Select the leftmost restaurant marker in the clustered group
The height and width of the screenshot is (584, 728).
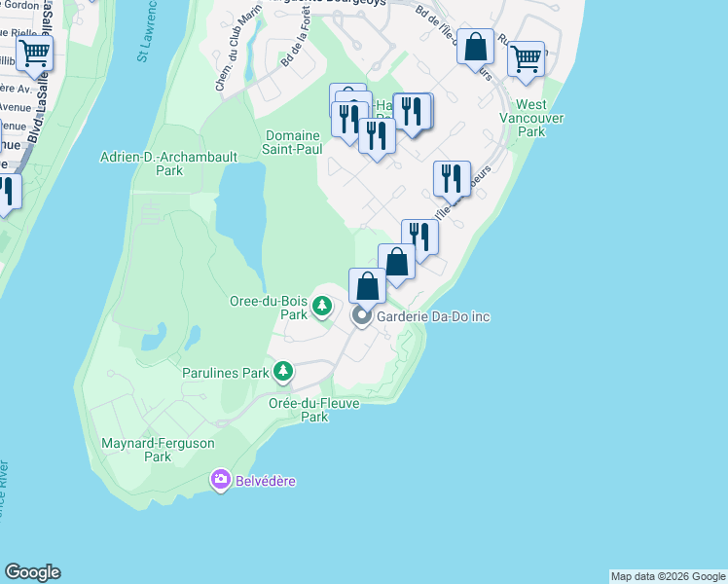pyautogui.click(x=348, y=121)
